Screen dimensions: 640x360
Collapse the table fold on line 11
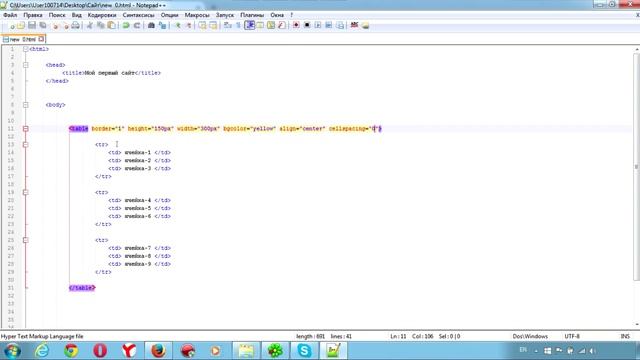click(x=26, y=129)
